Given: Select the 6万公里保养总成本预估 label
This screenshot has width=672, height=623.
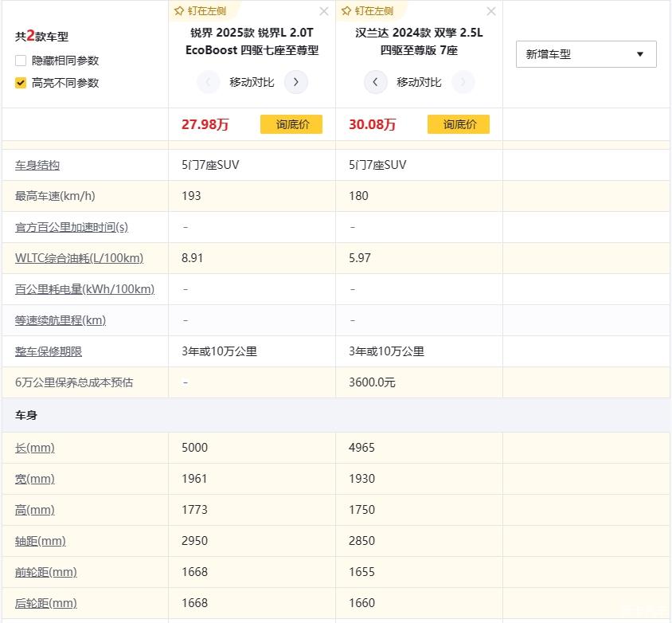Looking at the screenshot, I should click(x=74, y=382).
